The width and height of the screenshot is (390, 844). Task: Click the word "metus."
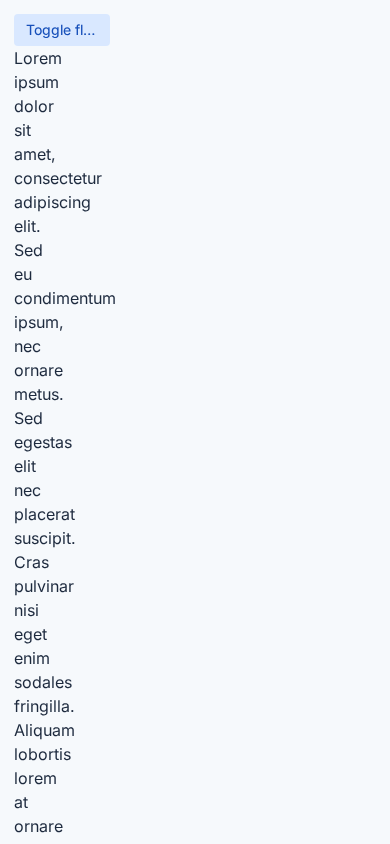click(x=39, y=395)
